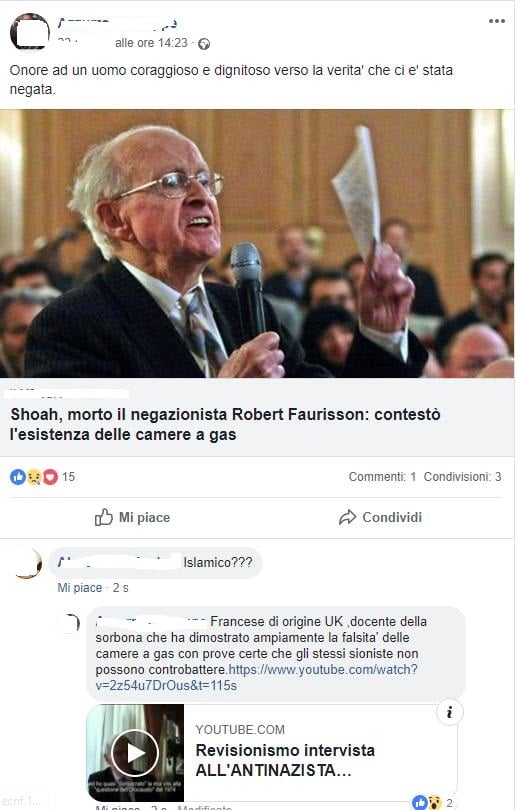This screenshot has height=810, width=515.
Task: Like the 'Islamico???' comment via Mi piace
Action: point(80,588)
